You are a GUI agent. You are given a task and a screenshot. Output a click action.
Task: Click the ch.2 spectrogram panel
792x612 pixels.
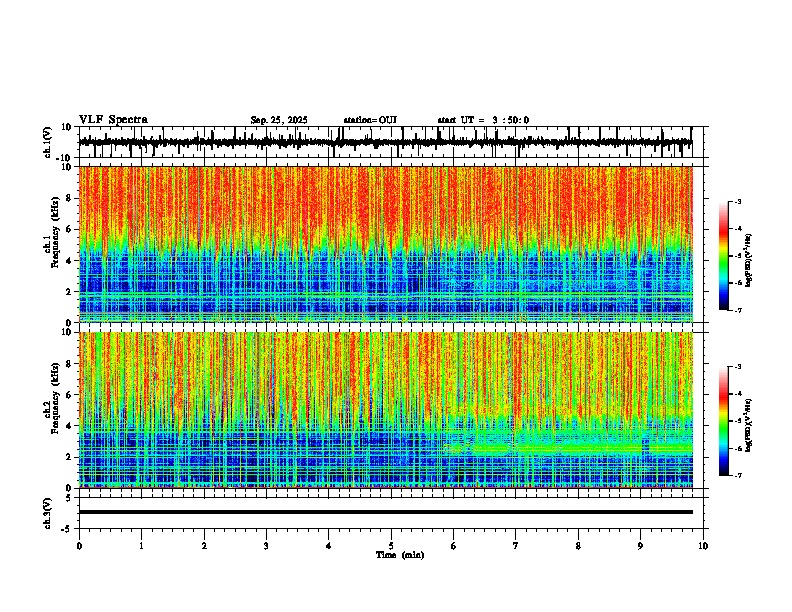click(385, 410)
